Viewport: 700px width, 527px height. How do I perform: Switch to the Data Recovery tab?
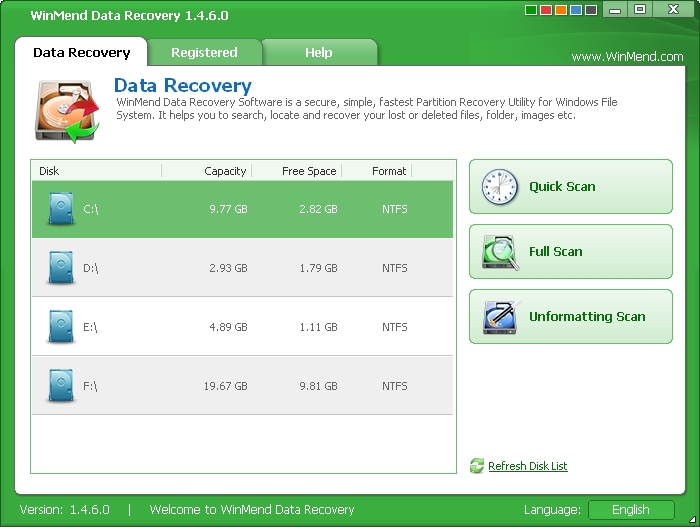click(x=81, y=52)
